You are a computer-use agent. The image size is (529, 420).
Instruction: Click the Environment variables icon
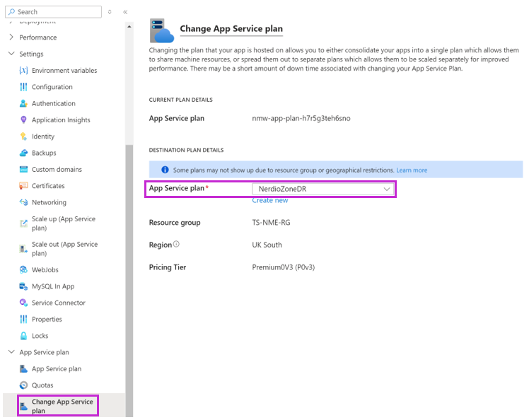[x=23, y=71]
